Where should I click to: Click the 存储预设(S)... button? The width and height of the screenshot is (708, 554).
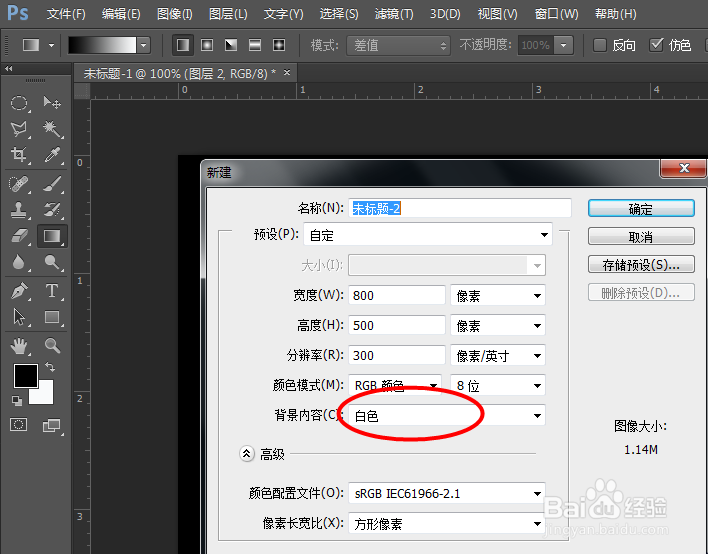[641, 265]
